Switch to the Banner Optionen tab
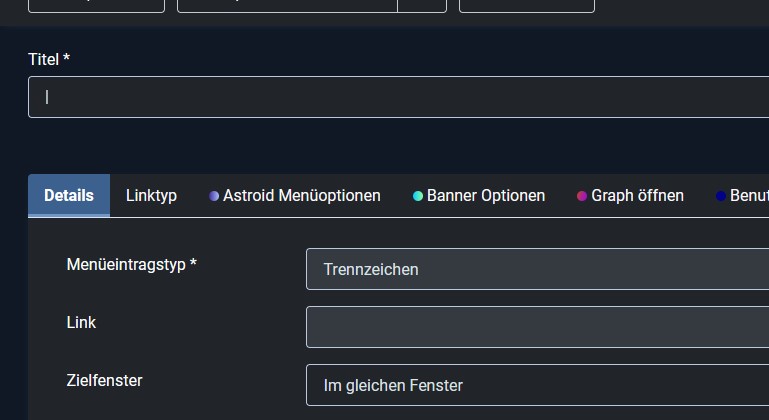Viewport: 769px width, 420px height. pyautogui.click(x=479, y=195)
